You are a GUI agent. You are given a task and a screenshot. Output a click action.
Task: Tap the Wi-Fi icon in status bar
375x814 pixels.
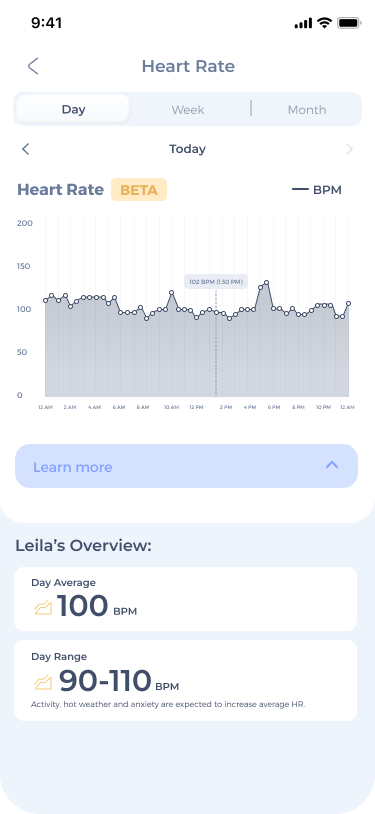click(325, 23)
